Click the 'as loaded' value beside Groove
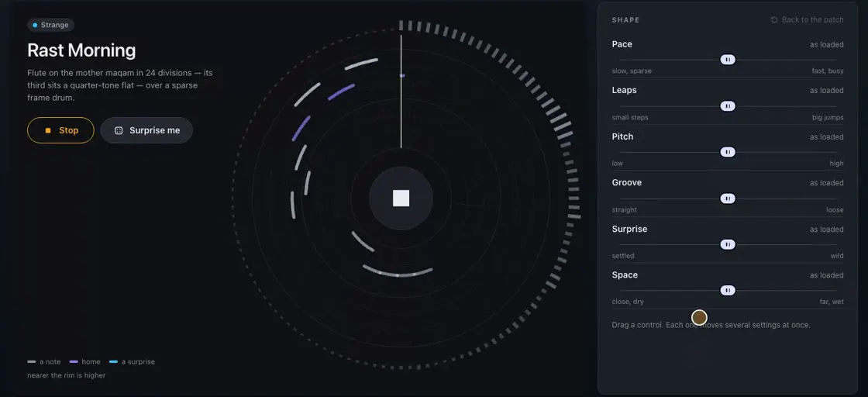This screenshot has height=397, width=868. [x=827, y=183]
